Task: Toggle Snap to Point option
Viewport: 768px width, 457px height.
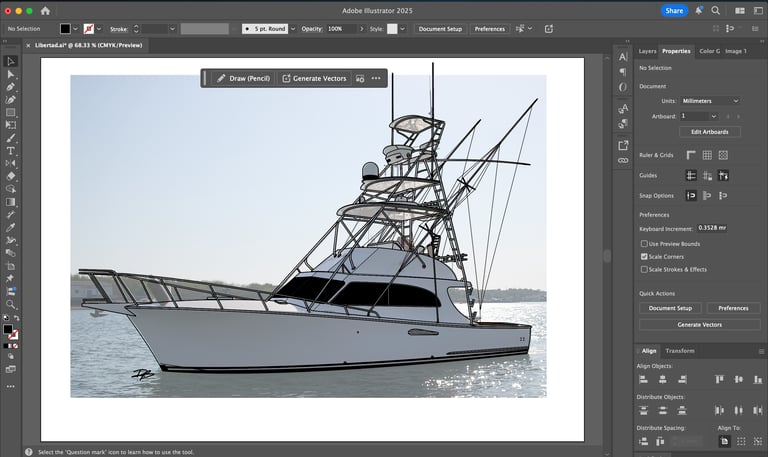Action: (691, 195)
